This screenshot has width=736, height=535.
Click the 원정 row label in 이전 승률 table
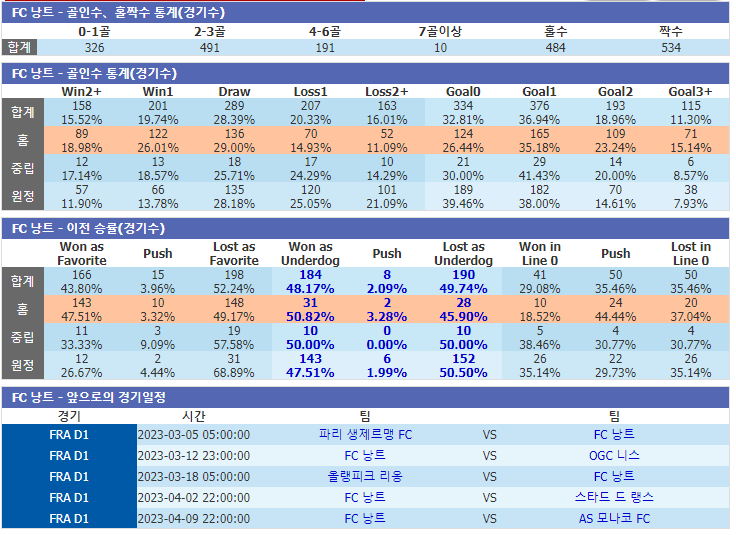coord(23,366)
